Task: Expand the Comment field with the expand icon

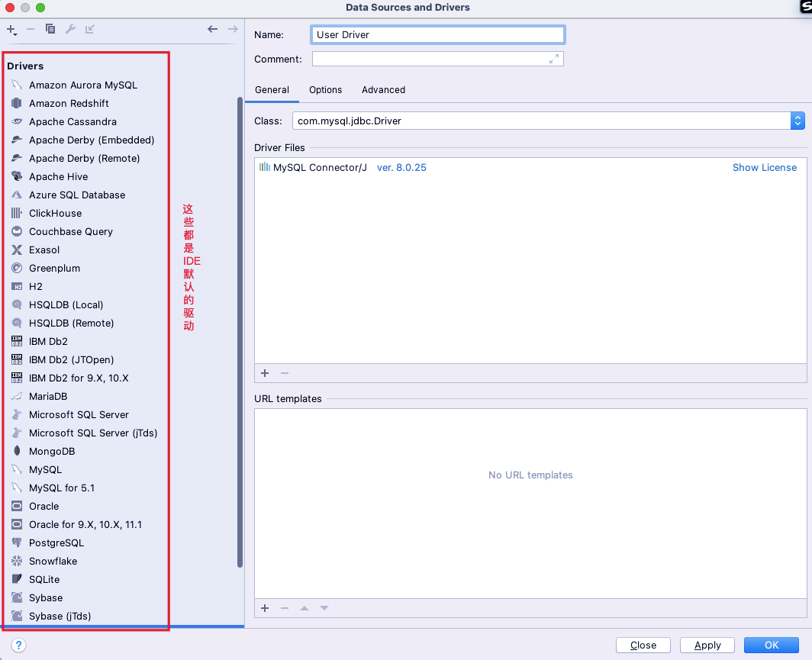Action: coord(554,59)
